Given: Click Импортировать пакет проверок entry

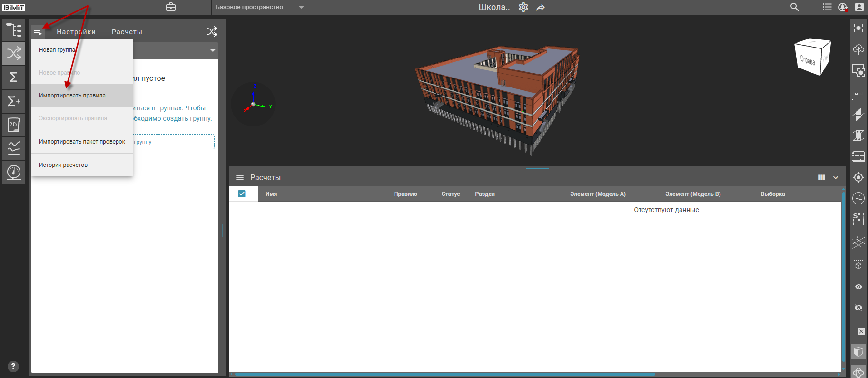Looking at the screenshot, I should click(x=82, y=142).
